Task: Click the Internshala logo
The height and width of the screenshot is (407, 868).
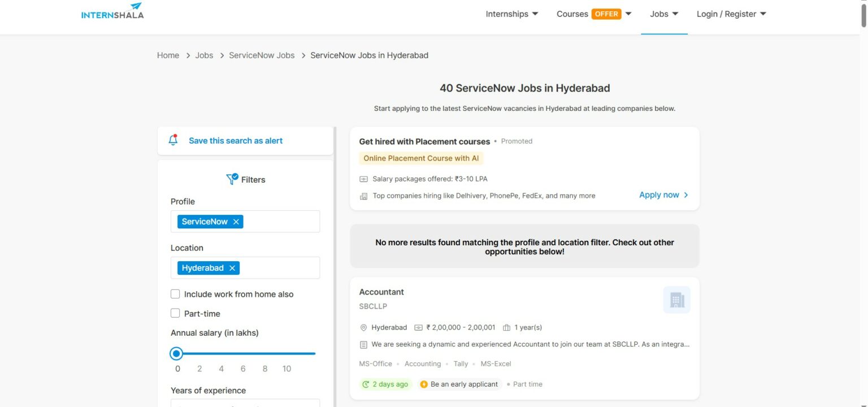Action: pos(112,11)
